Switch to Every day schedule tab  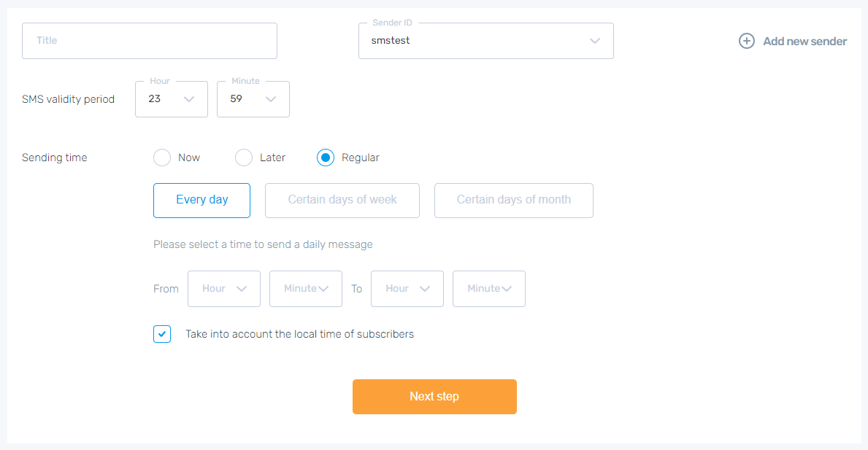pyautogui.click(x=201, y=201)
